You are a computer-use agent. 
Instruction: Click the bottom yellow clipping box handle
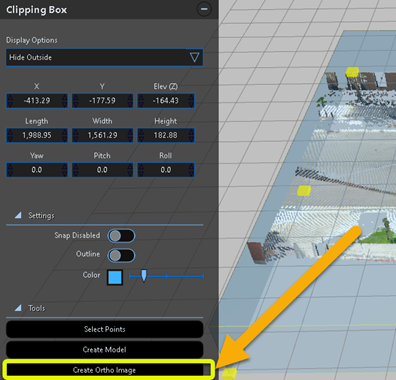229,373
